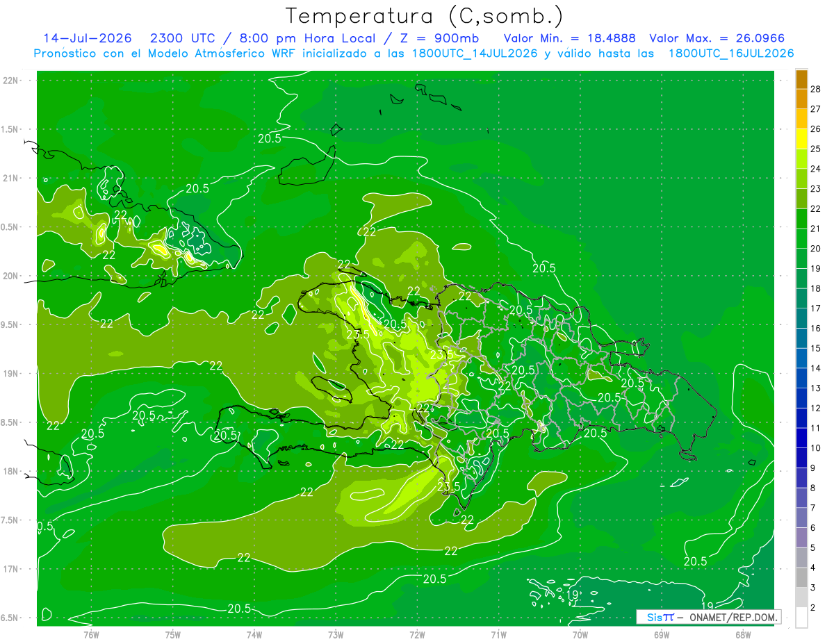The height and width of the screenshot is (644, 834).
Task: Click the teal band between 16 and 17
Action: click(x=801, y=318)
